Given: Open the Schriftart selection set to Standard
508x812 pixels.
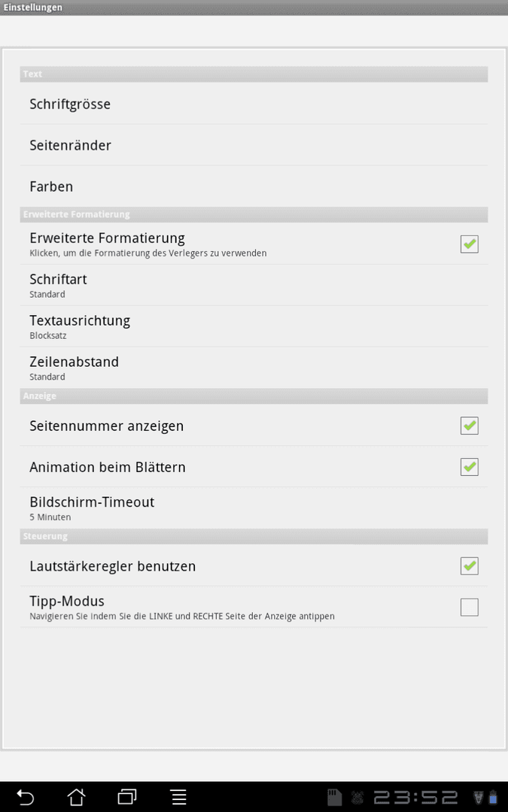Looking at the screenshot, I should pos(254,286).
